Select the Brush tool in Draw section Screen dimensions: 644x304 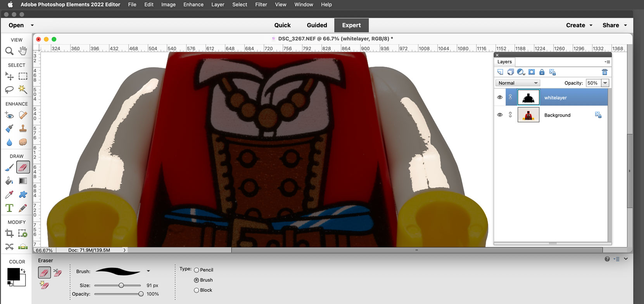click(x=9, y=167)
